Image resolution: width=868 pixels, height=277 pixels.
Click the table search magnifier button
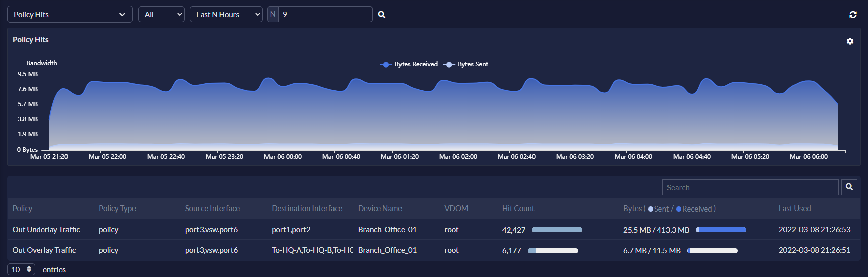click(849, 187)
